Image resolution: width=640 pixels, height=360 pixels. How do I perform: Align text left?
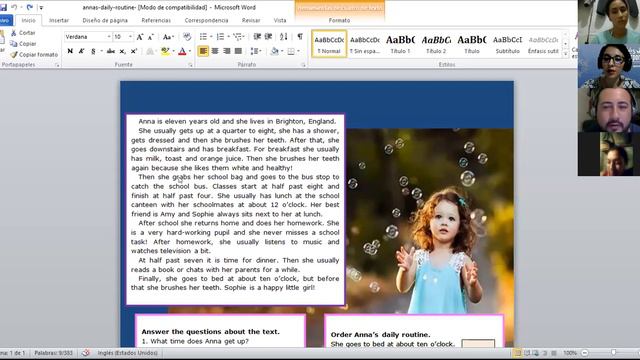(203, 51)
